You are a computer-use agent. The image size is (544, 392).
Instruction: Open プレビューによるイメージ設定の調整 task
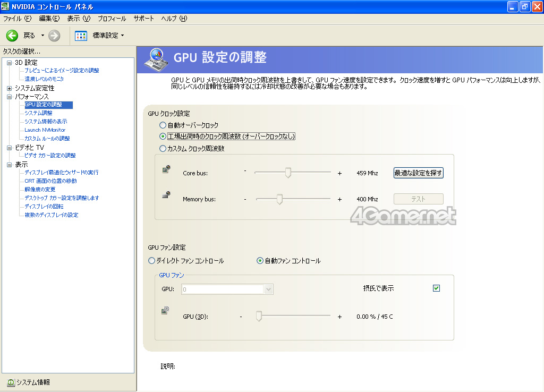pyautogui.click(x=62, y=71)
